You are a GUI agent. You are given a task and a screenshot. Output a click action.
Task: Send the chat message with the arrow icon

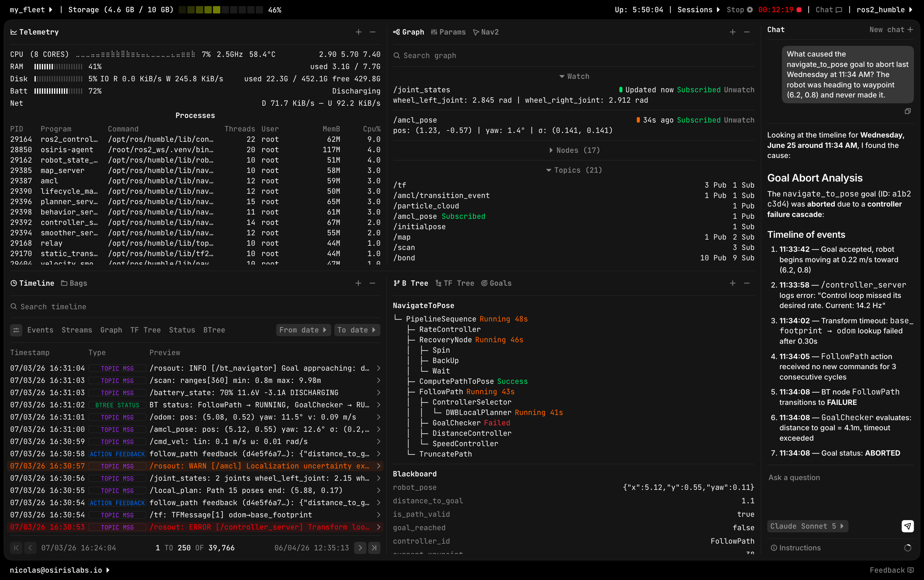pos(908,526)
